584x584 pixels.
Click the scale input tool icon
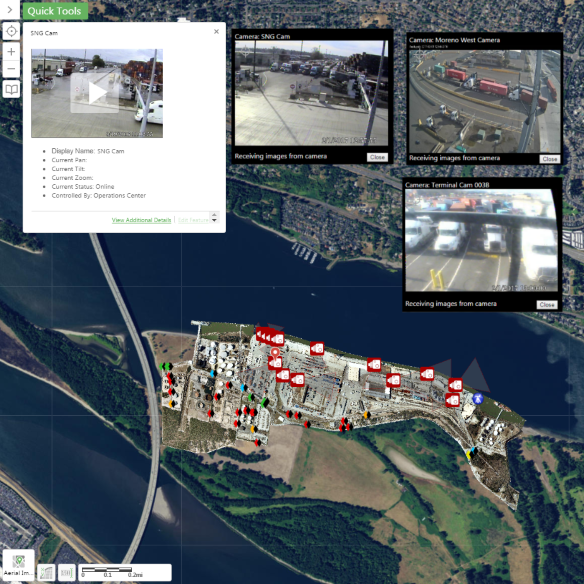coord(67,572)
